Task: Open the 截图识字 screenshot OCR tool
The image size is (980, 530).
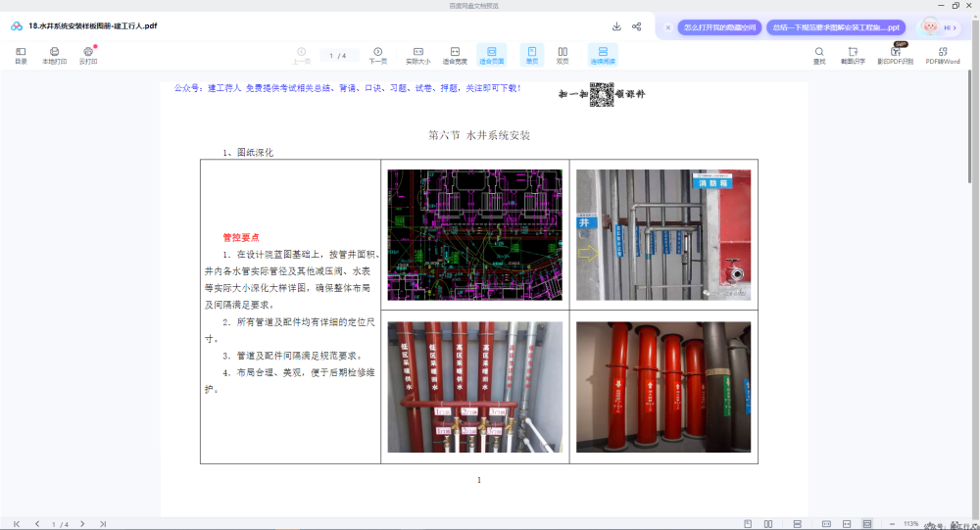Action: click(853, 55)
